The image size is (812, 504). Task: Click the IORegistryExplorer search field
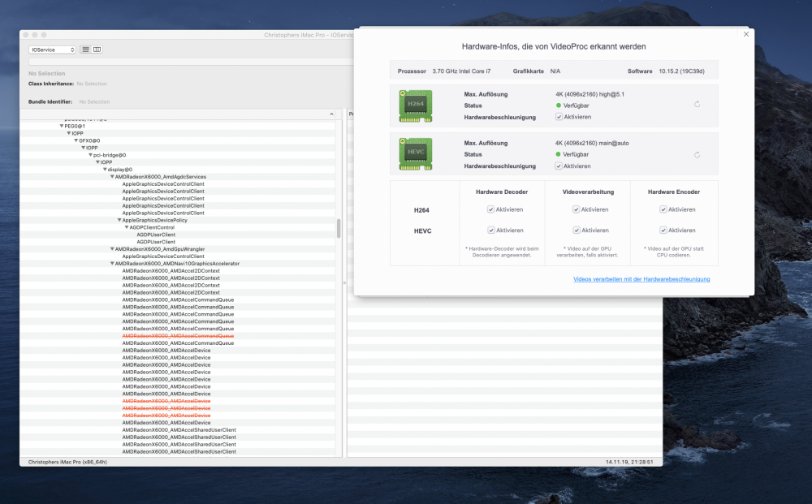coord(191,62)
